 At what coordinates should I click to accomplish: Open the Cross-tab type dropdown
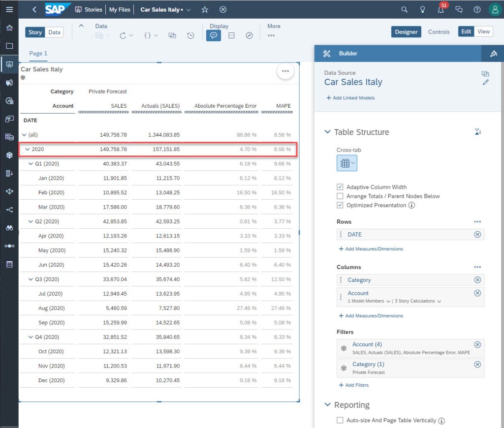347,163
